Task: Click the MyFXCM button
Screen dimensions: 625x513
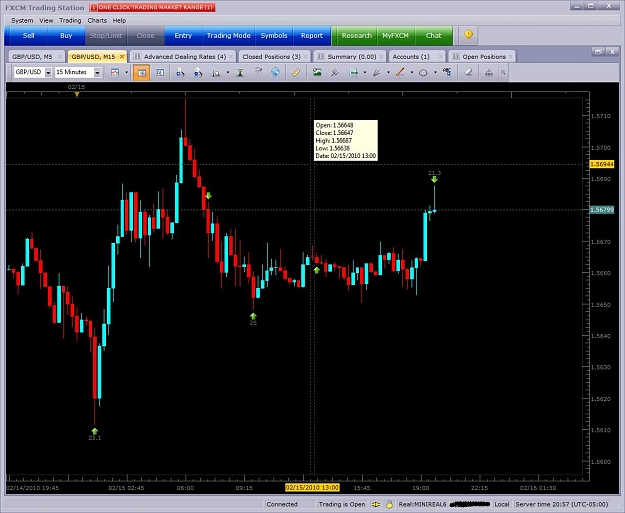Action: coord(395,35)
